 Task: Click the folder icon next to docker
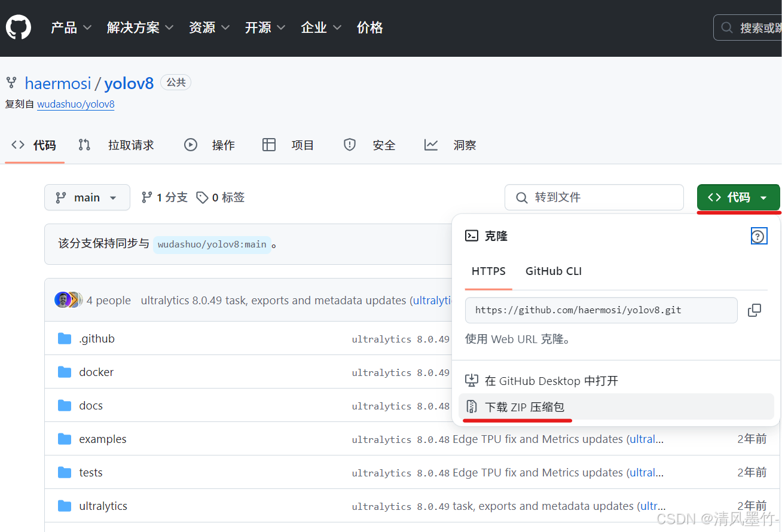point(65,371)
